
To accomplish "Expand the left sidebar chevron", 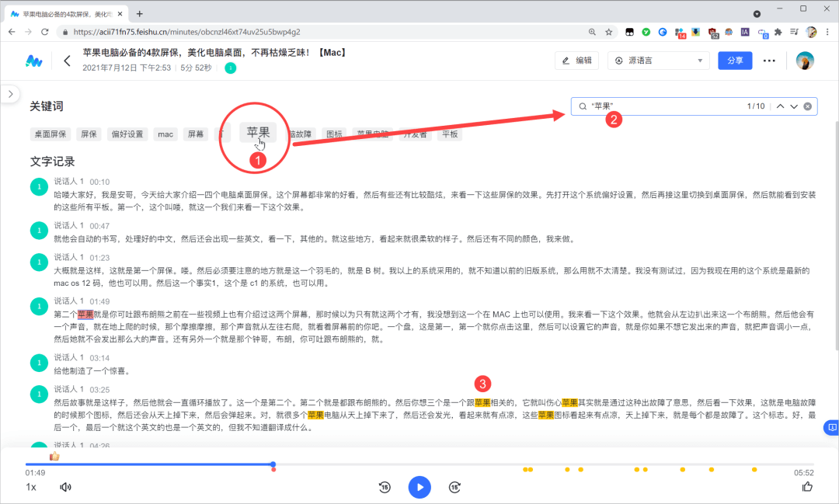I will tap(11, 94).
